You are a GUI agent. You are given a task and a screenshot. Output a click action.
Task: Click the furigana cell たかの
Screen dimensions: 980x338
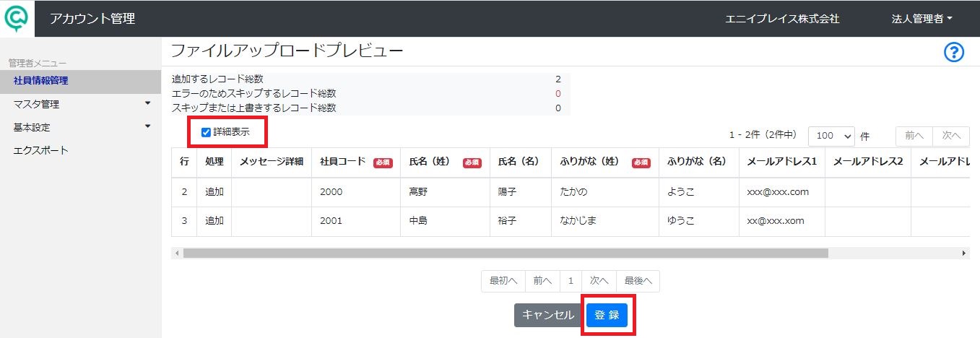pos(605,192)
